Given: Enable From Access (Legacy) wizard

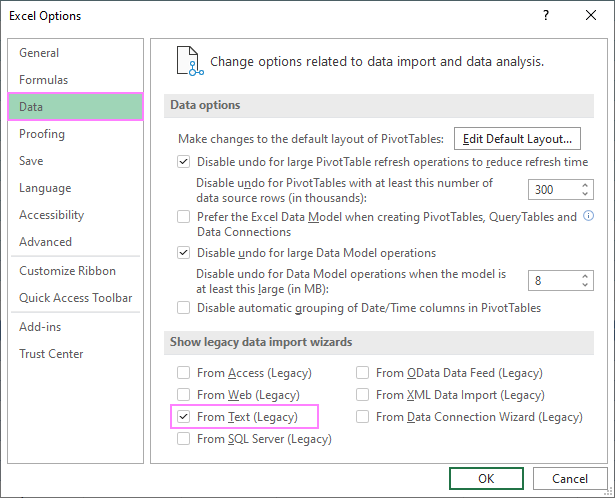Looking at the screenshot, I should point(184,373).
